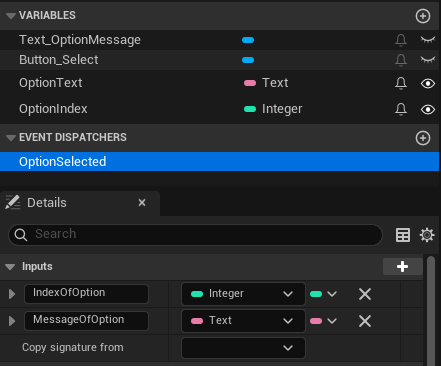Screen dimensions: 441x366
Task: Click the blue type pill of Text_OptionMessage
Action: pyautogui.click(x=248, y=40)
